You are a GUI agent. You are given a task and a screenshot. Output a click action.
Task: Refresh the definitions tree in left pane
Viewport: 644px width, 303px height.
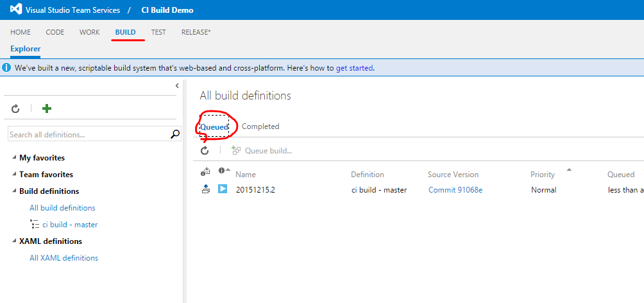coord(15,108)
